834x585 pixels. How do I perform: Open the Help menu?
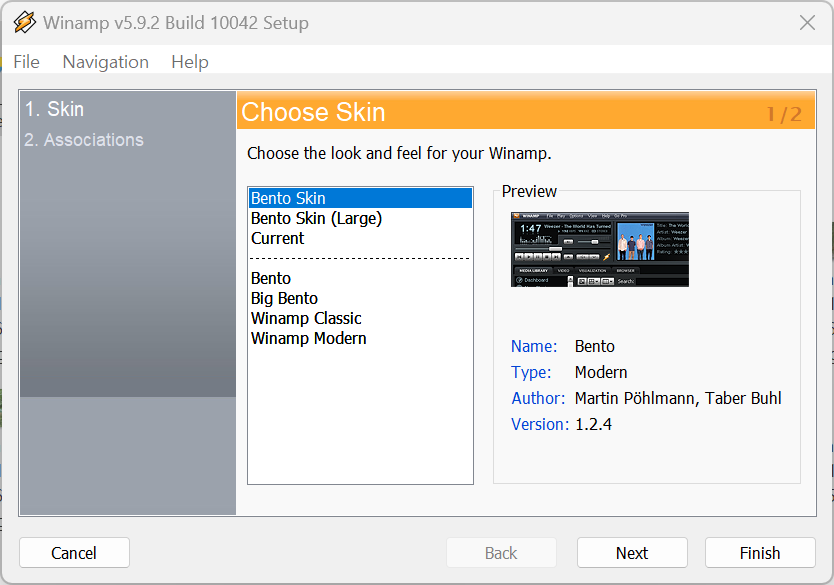point(190,62)
